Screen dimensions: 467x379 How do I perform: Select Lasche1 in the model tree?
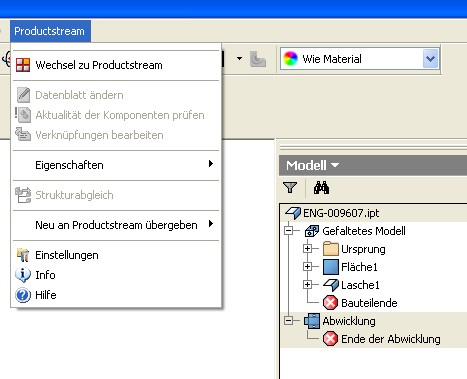click(x=360, y=285)
